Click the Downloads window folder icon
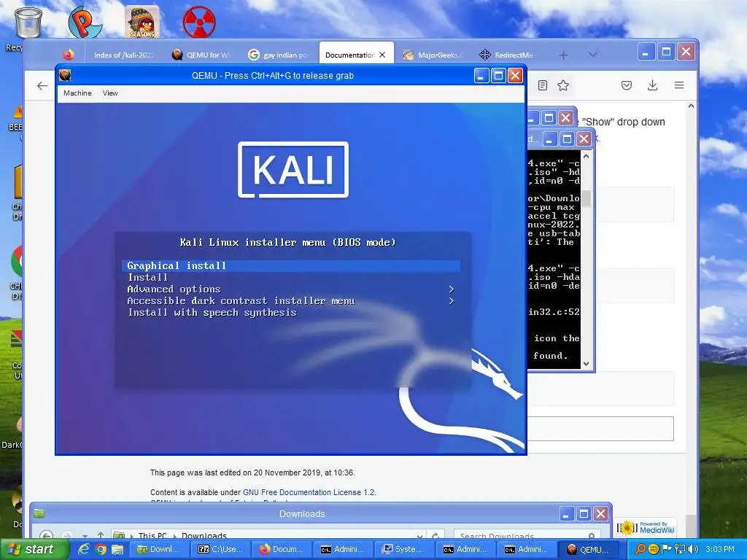This screenshot has width=747, height=560. tap(39, 513)
